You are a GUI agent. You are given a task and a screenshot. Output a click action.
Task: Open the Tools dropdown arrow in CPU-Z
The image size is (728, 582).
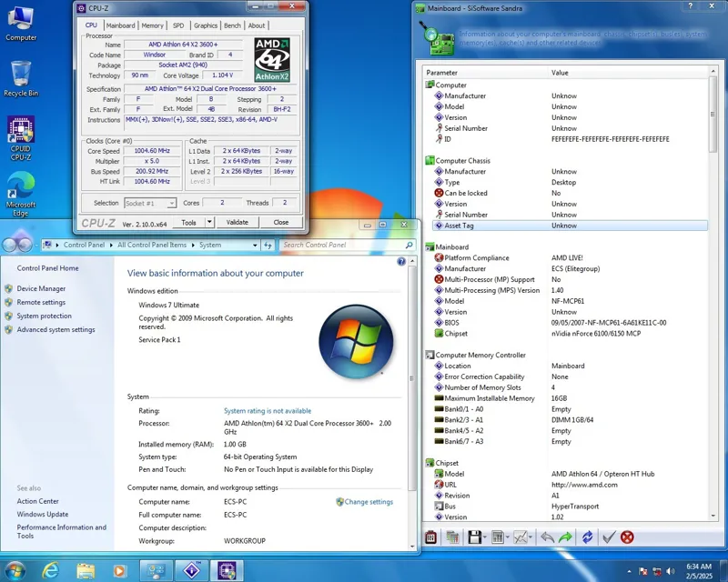[x=209, y=222]
